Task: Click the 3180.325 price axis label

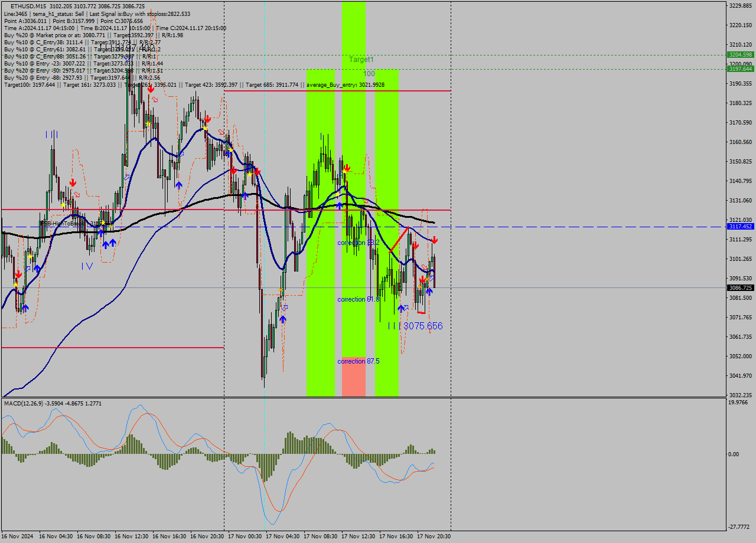Action: click(740, 103)
